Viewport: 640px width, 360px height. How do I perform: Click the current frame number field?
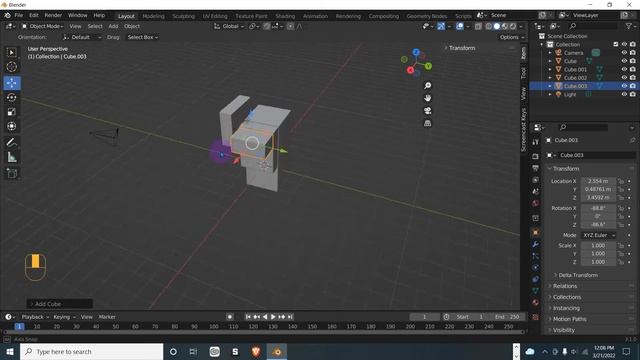[x=424, y=317]
